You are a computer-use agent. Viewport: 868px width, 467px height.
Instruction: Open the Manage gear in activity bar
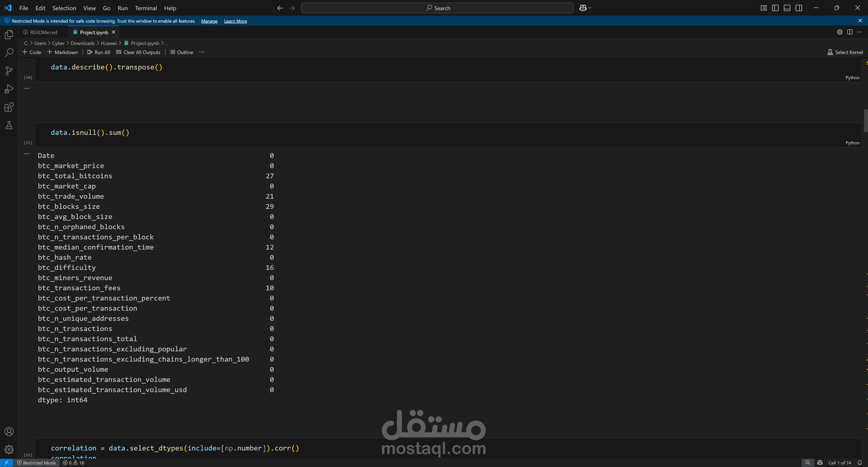[9, 450]
